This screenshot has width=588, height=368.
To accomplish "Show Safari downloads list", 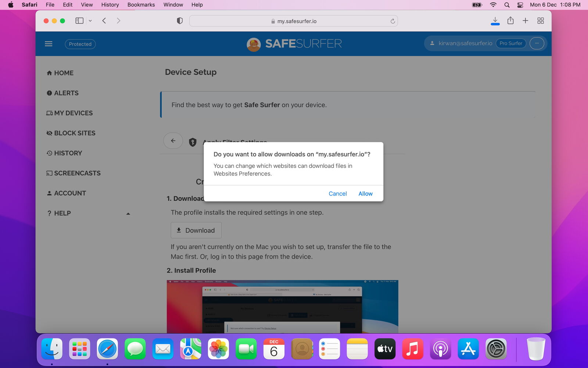I will coord(495,21).
